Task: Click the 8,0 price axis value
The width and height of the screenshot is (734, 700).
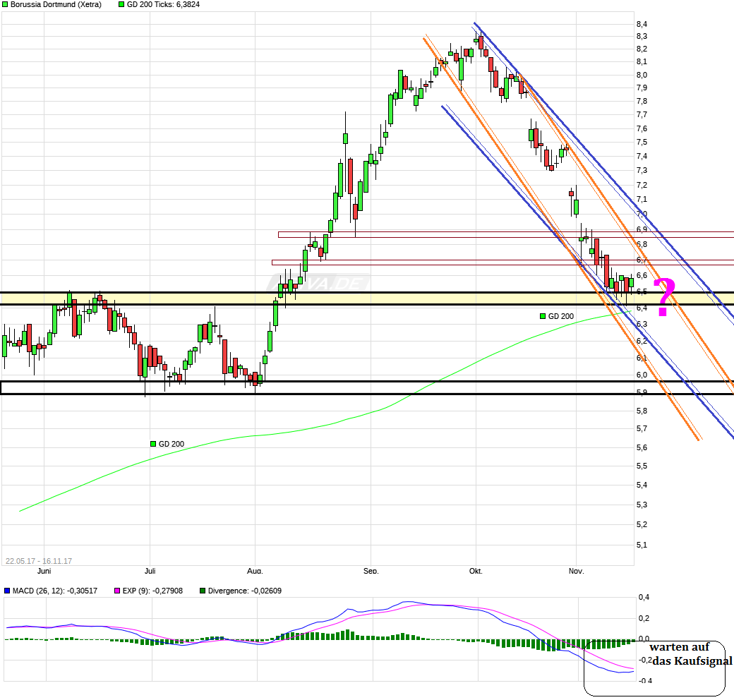Action: (642, 75)
